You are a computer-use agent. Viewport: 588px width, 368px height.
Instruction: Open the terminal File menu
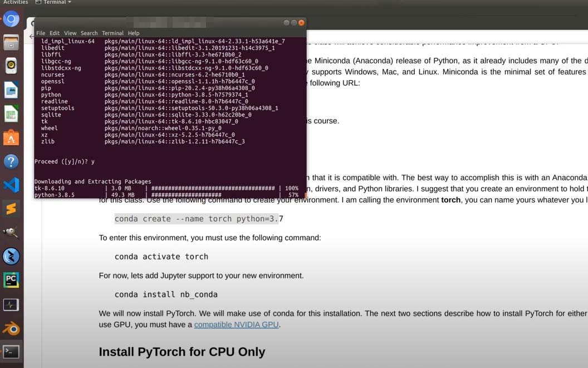(41, 33)
